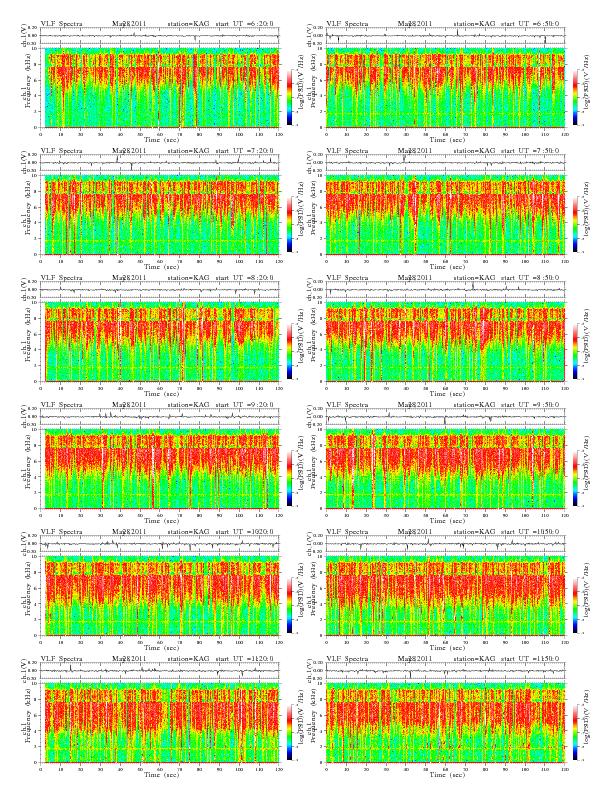
Task: Click the PSD color bar of the 10:20:0 panel
Action: [289, 605]
